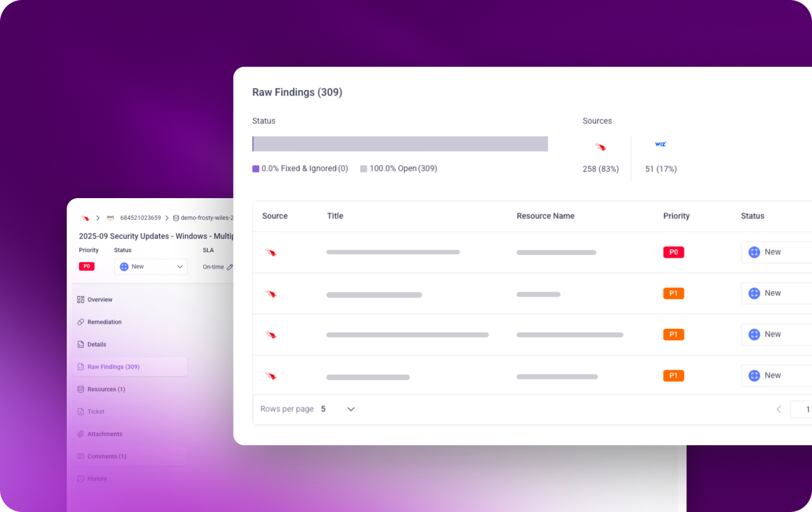The height and width of the screenshot is (512, 812).
Task: Expand the Rows per page dropdown
Action: coord(350,409)
